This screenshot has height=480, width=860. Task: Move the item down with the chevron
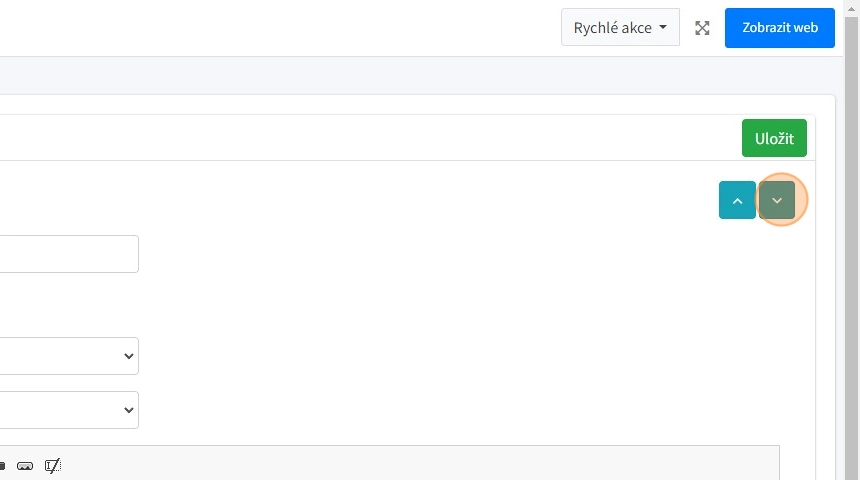(777, 200)
